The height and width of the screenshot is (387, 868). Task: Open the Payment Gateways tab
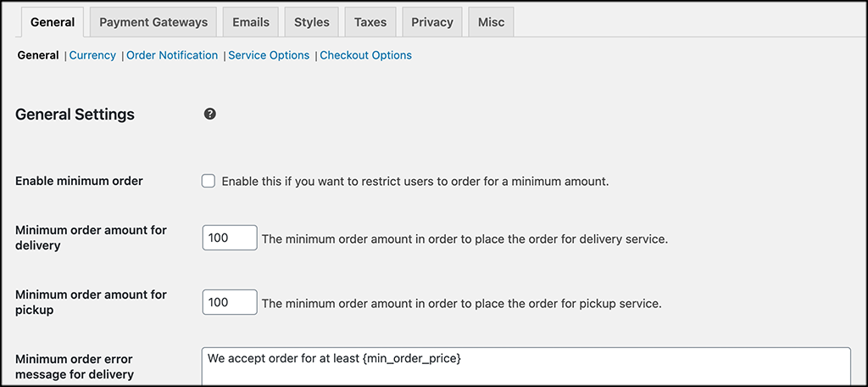pyautogui.click(x=153, y=22)
